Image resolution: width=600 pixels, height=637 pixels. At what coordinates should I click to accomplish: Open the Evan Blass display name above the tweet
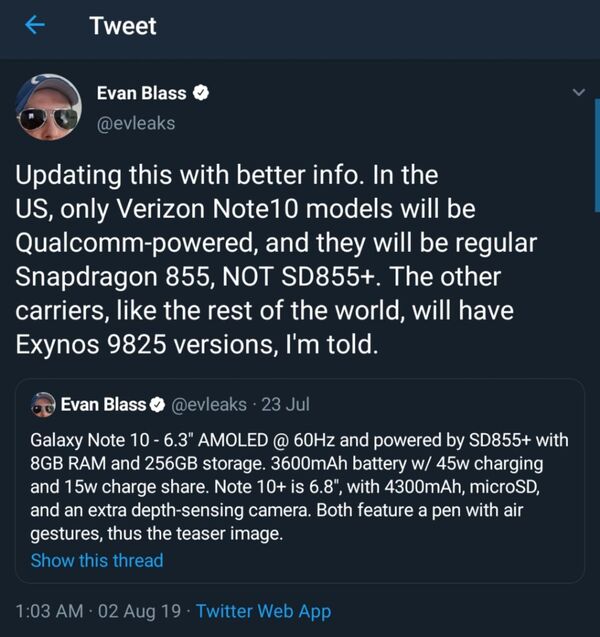141,93
